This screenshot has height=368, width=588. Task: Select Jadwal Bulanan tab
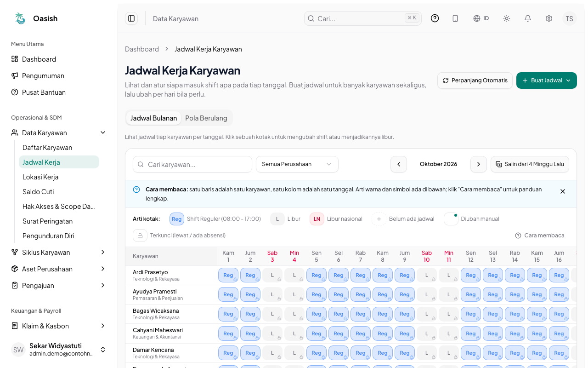coord(153,118)
